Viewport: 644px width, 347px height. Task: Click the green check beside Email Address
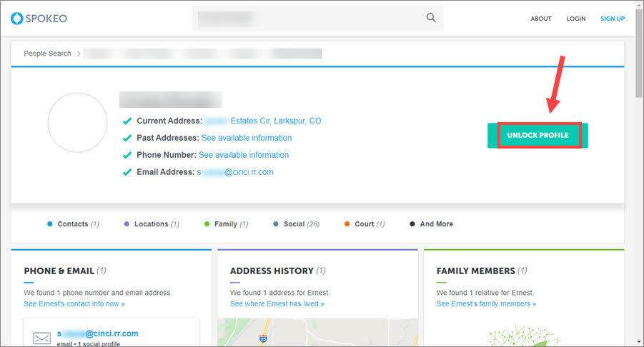click(x=127, y=172)
